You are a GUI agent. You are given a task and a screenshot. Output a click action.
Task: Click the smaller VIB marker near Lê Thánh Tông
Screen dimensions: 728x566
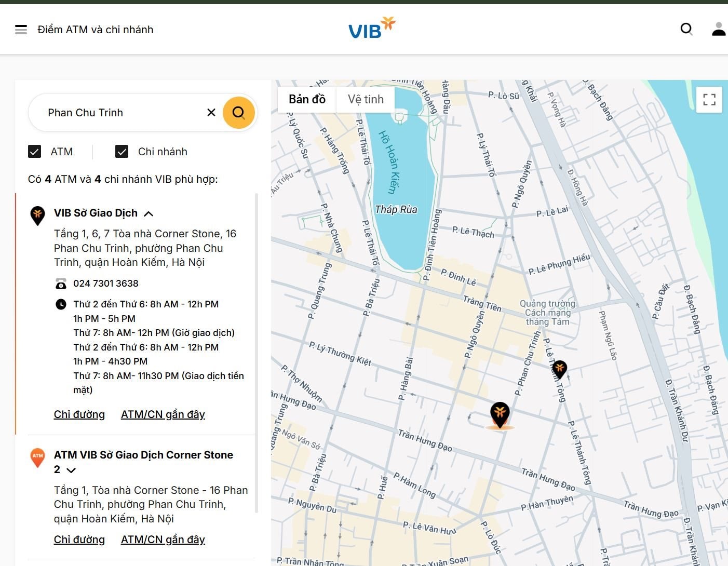tap(559, 370)
